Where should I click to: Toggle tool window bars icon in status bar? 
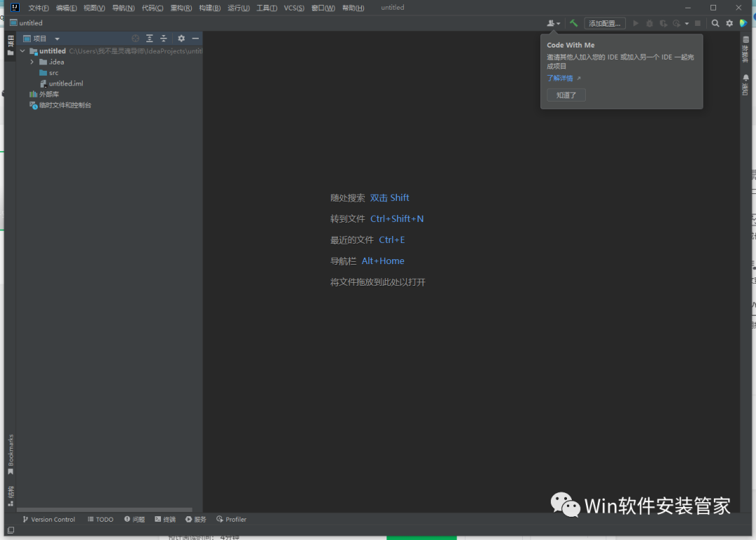point(10,530)
